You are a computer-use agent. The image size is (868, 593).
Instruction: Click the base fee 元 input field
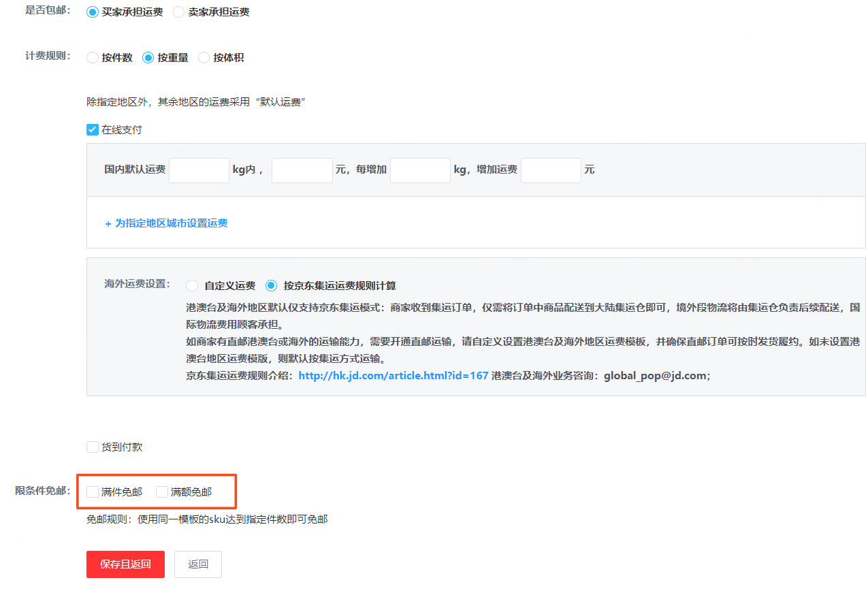click(x=302, y=170)
